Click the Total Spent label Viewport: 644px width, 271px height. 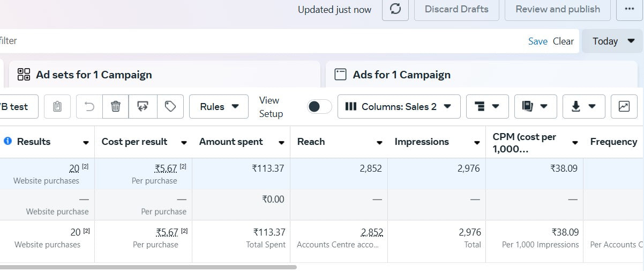(265, 245)
